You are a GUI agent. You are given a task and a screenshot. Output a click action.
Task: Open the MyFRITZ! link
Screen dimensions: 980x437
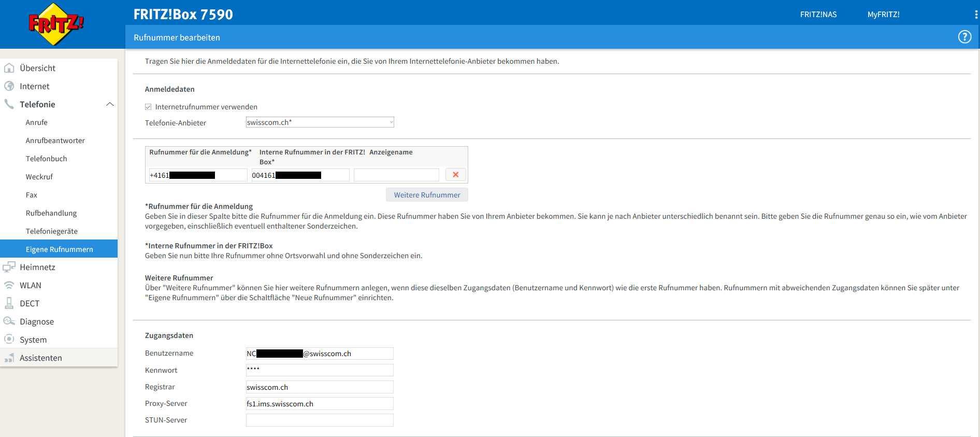pyautogui.click(x=884, y=15)
